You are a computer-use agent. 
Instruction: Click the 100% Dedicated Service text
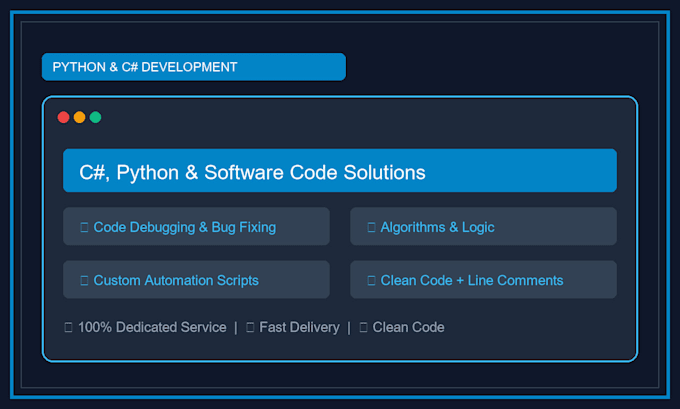(152, 327)
